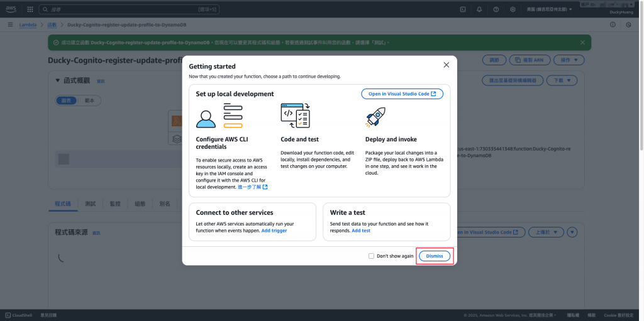Click the Lambda icon in function diagram
Image resolution: width=644 pixels, height=321 pixels.
pyautogui.click(x=177, y=121)
